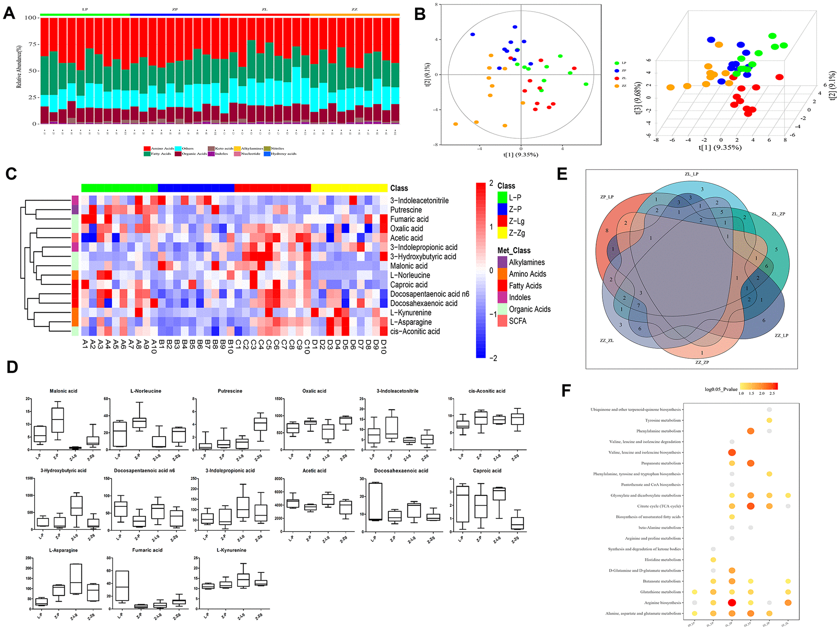Click the Tyrosine metabolism pathway label
Viewport: 840px width, 630px height.
[663, 420]
